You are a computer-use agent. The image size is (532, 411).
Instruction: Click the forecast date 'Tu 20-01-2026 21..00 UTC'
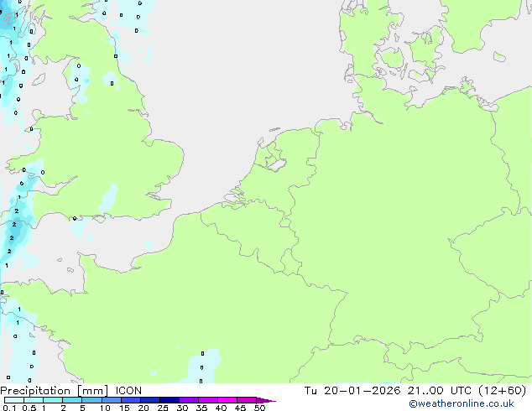click(388, 391)
